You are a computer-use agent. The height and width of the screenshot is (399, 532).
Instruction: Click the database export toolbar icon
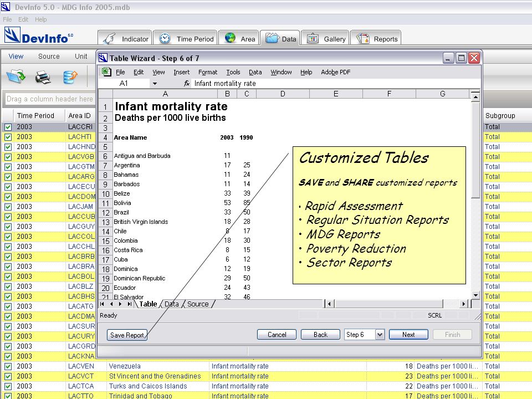[x=70, y=76]
